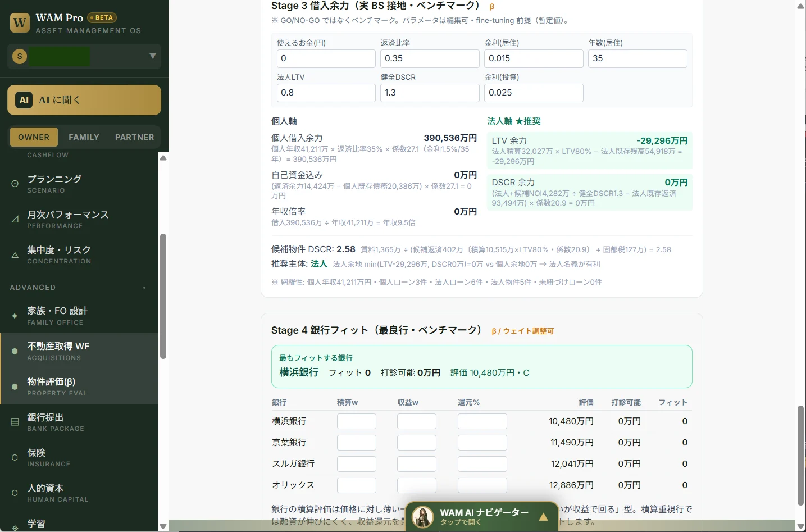
Task: Click the 物件評価(β) hexagon icon
Action: [x=15, y=387]
